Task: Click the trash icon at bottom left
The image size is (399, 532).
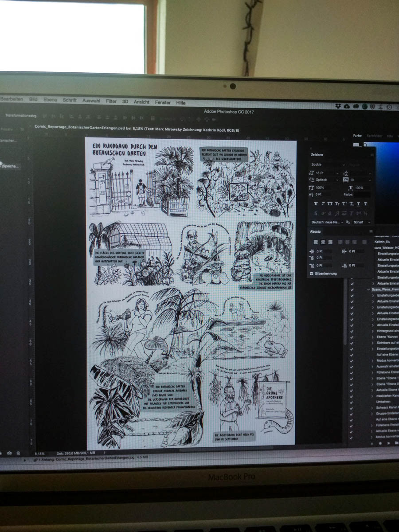Action: pyautogui.click(x=18, y=453)
